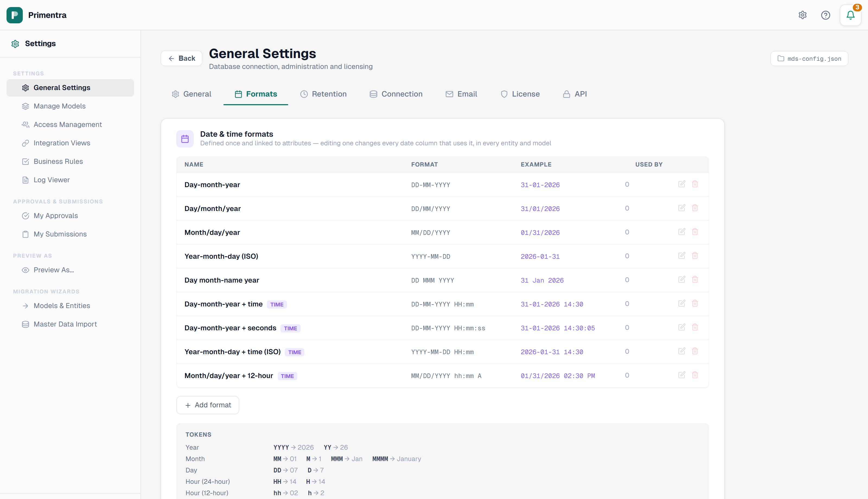Open the API tab
This screenshot has width=868, height=499.
click(x=575, y=94)
